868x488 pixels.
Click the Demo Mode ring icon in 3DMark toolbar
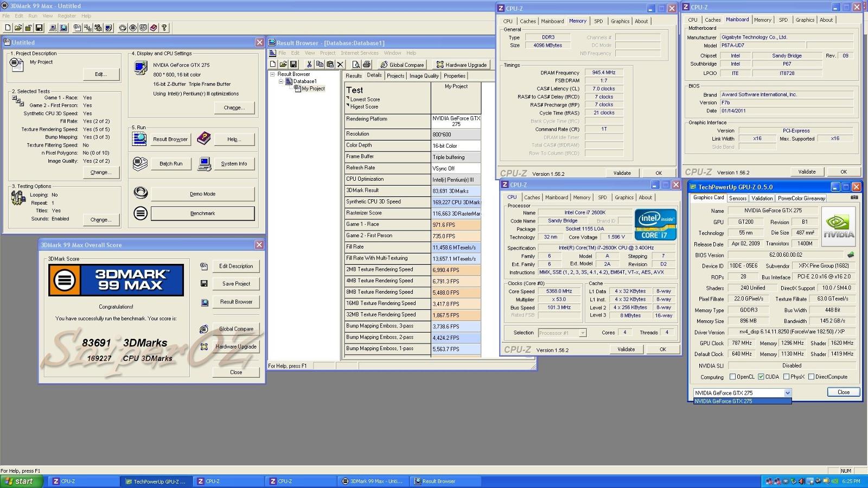[x=123, y=28]
